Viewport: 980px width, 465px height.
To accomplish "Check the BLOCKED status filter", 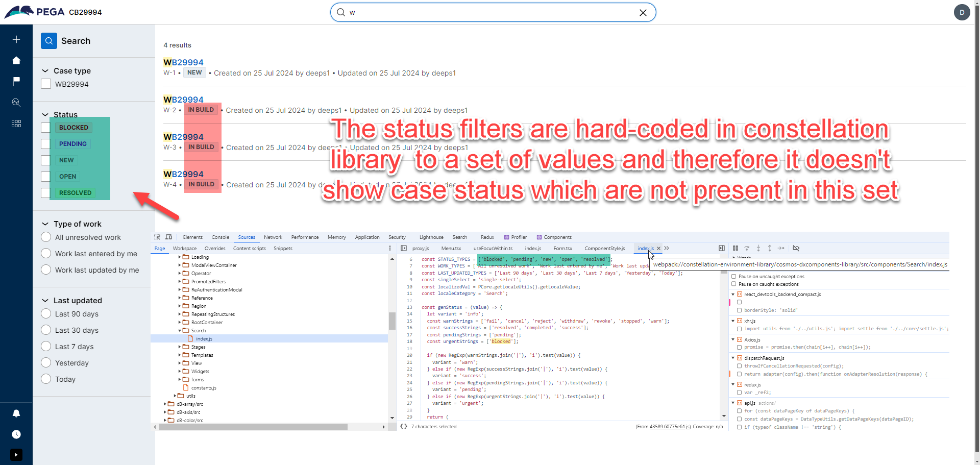I will click(x=46, y=128).
